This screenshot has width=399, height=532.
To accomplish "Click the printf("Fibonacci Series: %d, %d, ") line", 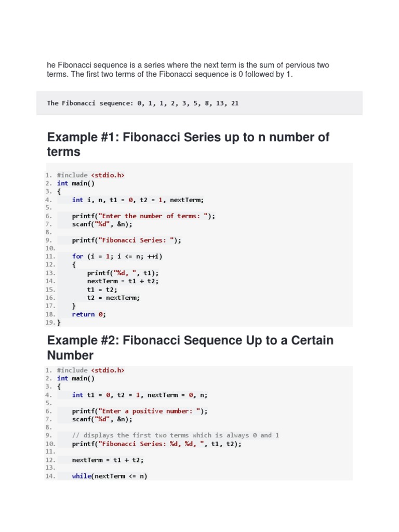I will tap(157, 444).
